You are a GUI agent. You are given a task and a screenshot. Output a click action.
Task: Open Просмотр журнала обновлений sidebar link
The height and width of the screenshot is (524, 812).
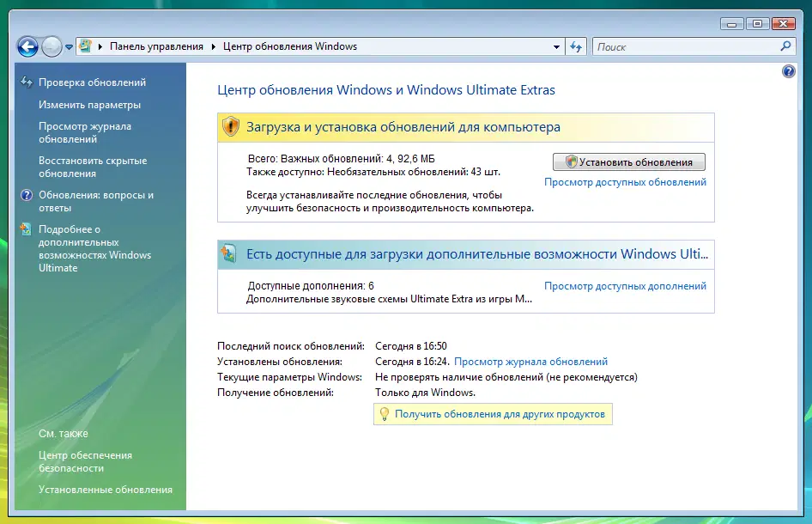coord(85,132)
